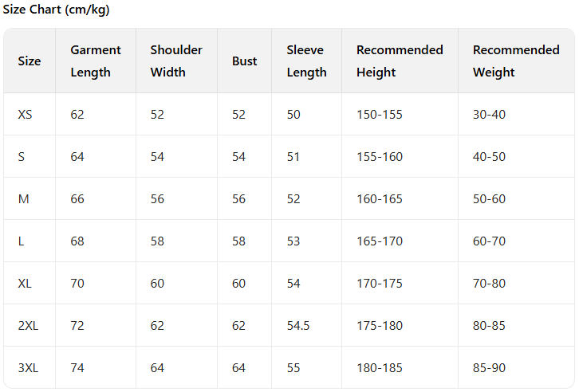This screenshot has width=579, height=392.
Task: Select the 160-165 height cell
Action: [380, 199]
